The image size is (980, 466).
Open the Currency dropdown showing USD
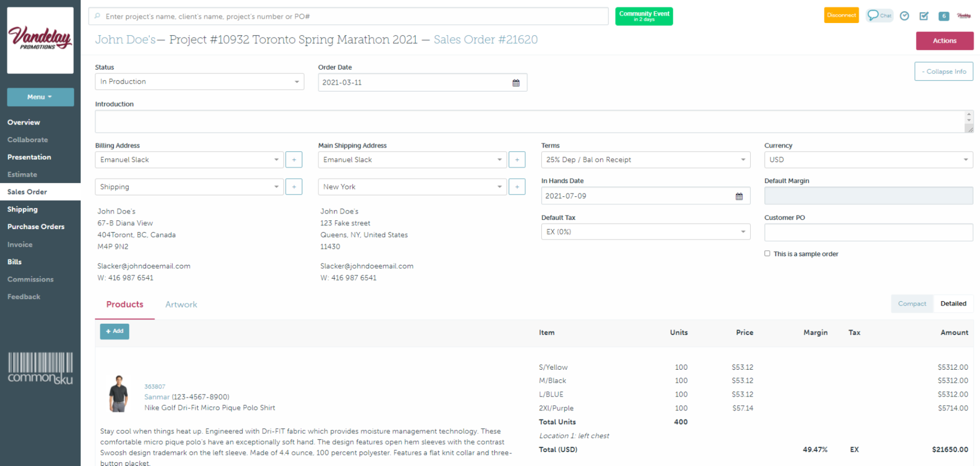coord(869,160)
